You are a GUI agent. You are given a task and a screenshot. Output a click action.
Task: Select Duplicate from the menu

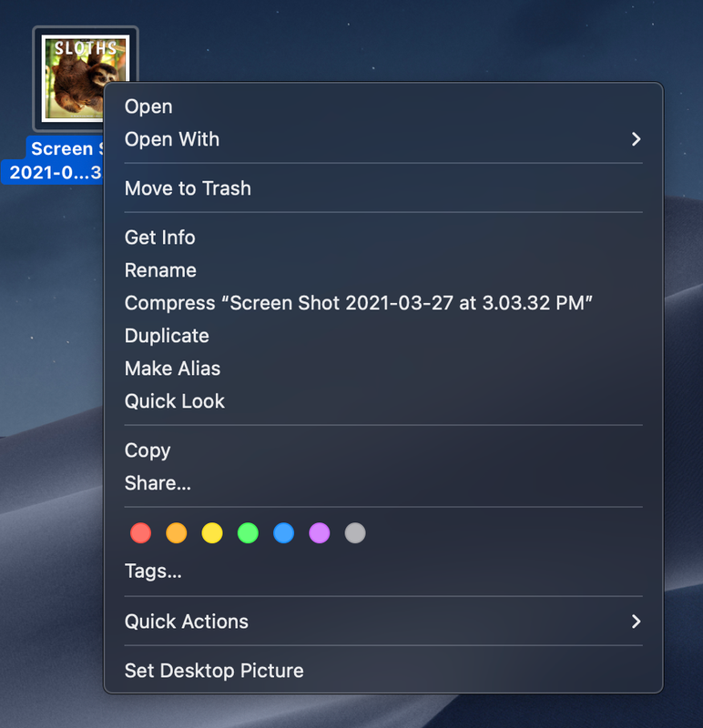pyautogui.click(x=167, y=336)
